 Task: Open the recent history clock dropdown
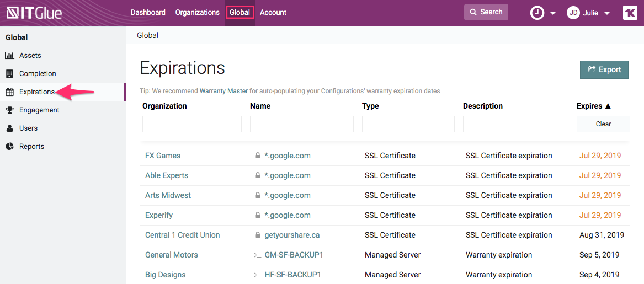[537, 13]
